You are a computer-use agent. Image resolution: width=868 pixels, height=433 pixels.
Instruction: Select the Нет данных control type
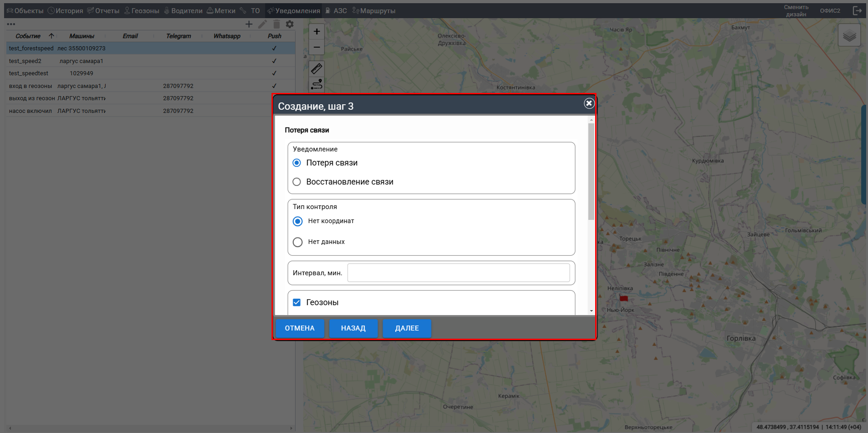298,242
